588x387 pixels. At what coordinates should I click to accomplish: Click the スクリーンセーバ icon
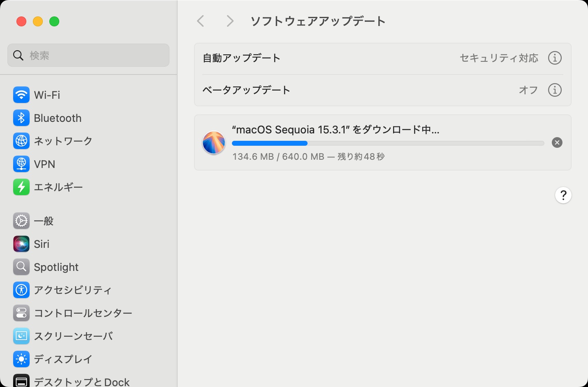click(x=21, y=336)
